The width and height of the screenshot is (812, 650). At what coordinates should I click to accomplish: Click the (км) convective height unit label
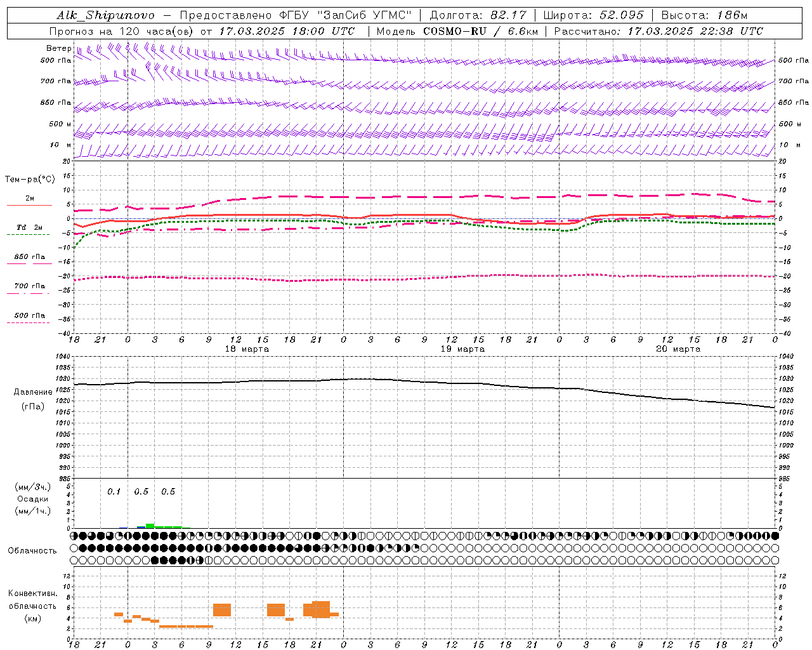33,618
